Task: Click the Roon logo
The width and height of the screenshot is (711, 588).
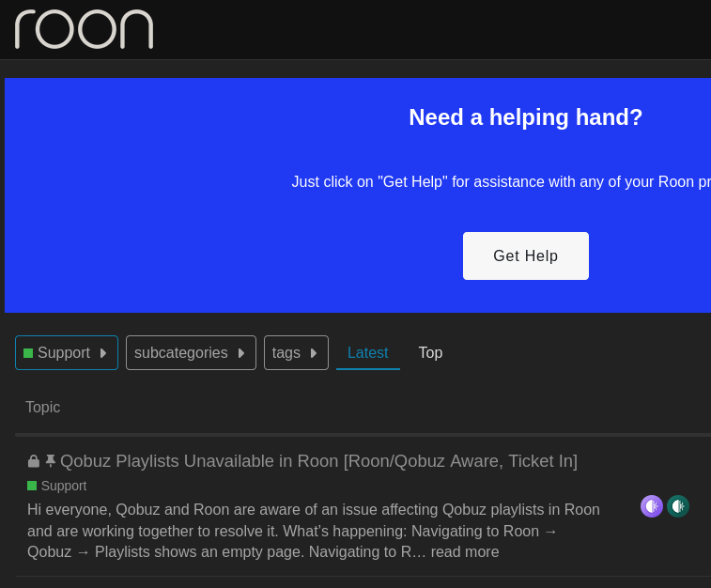Action: [84, 29]
